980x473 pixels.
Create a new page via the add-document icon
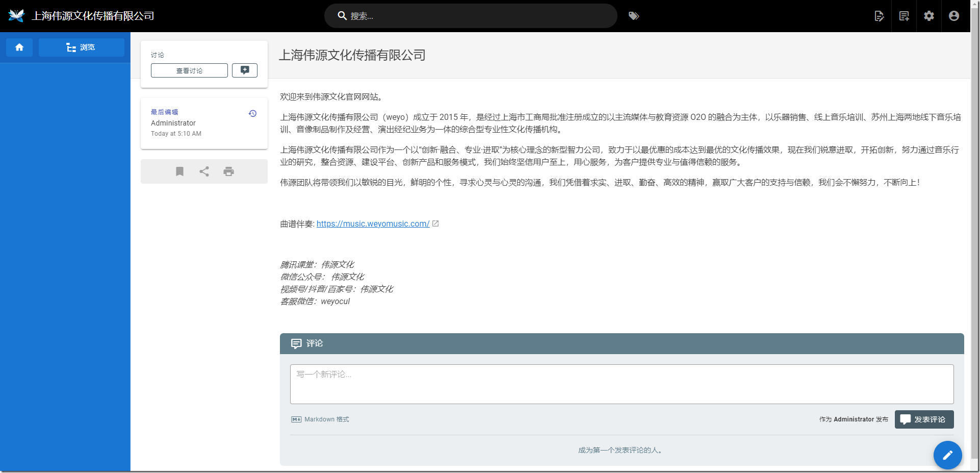click(x=904, y=16)
